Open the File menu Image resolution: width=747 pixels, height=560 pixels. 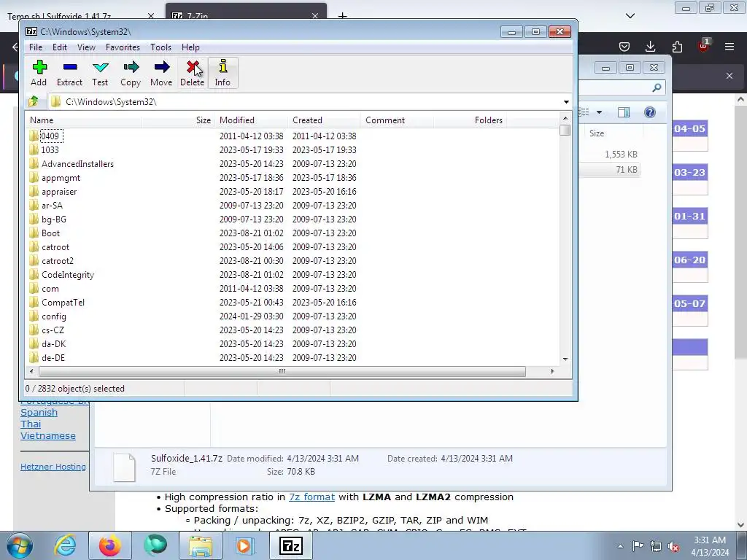click(36, 47)
